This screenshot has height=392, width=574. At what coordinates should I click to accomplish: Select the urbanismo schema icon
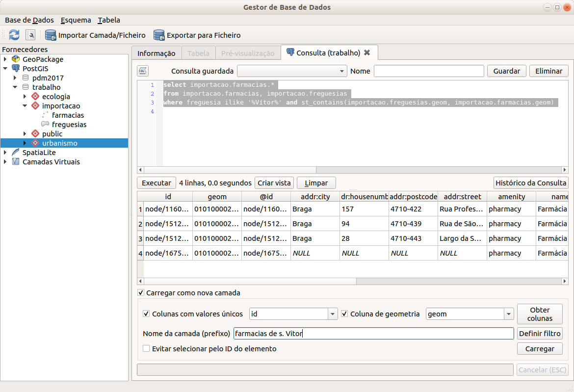35,143
